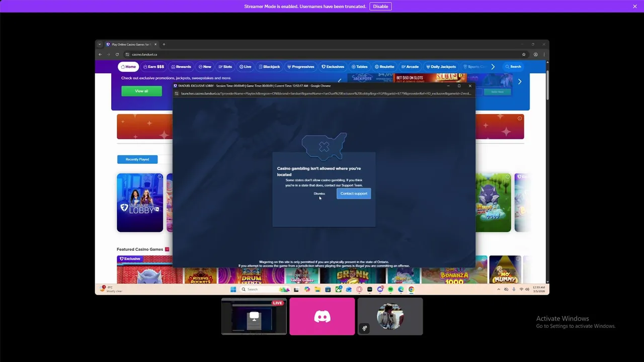Show previous promo banner with left arrow
Screen dimensions: 644x362
(x=340, y=80)
